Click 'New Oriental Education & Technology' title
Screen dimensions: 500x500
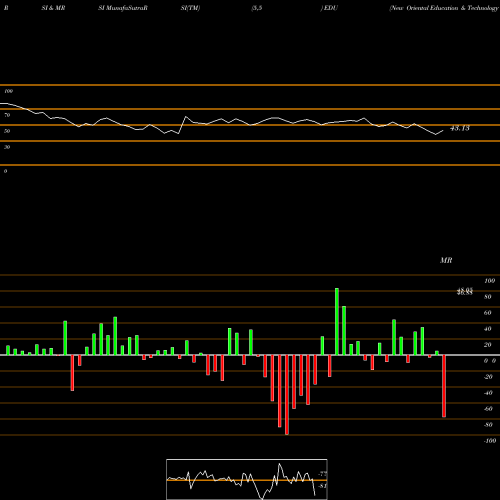(444, 8)
